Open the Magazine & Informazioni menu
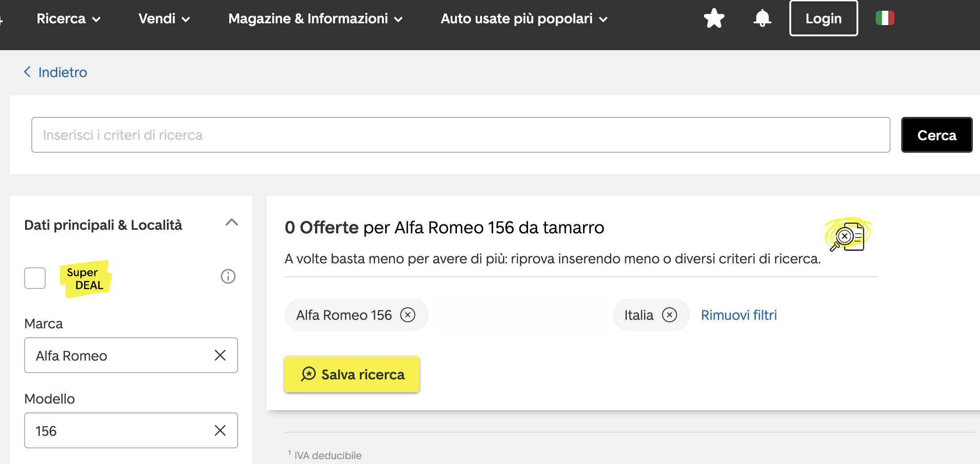 click(x=315, y=19)
